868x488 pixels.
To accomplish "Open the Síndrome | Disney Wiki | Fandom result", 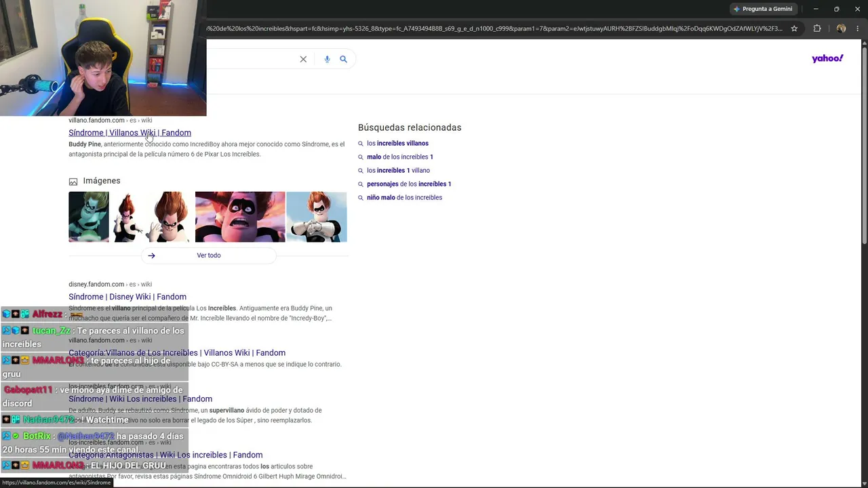I will 127,297.
